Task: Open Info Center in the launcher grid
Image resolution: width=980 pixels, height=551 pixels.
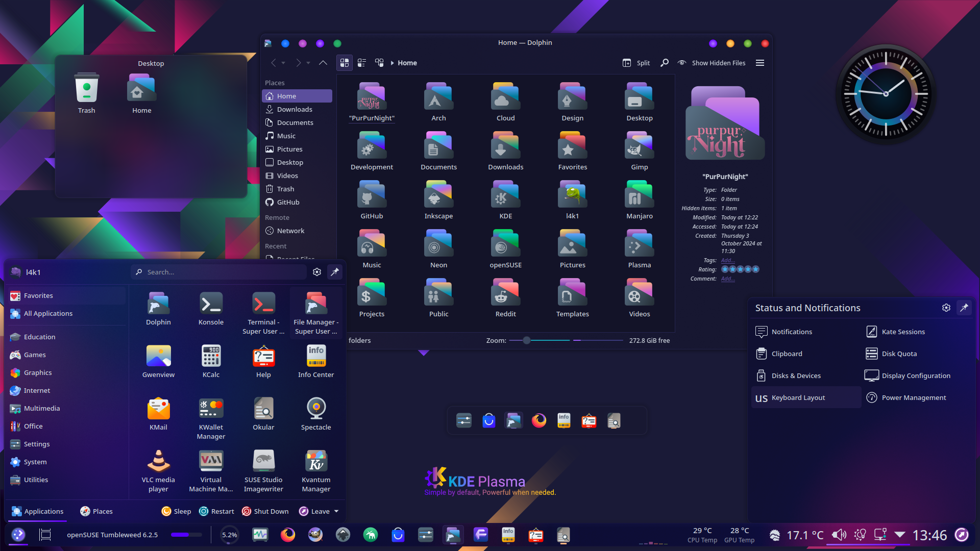Action: point(316,361)
